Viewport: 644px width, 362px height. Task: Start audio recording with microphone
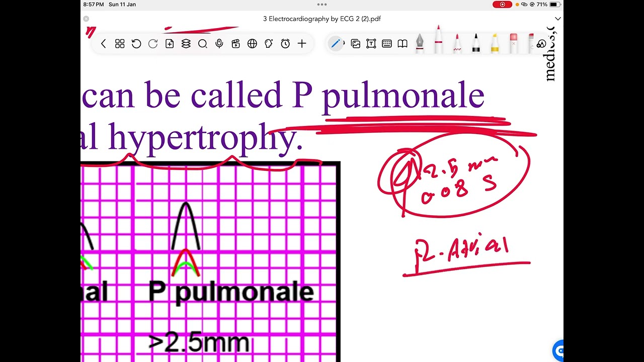[219, 44]
